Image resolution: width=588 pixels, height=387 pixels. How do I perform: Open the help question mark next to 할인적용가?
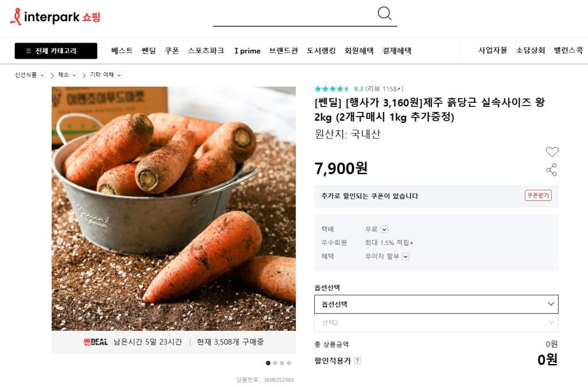357,361
